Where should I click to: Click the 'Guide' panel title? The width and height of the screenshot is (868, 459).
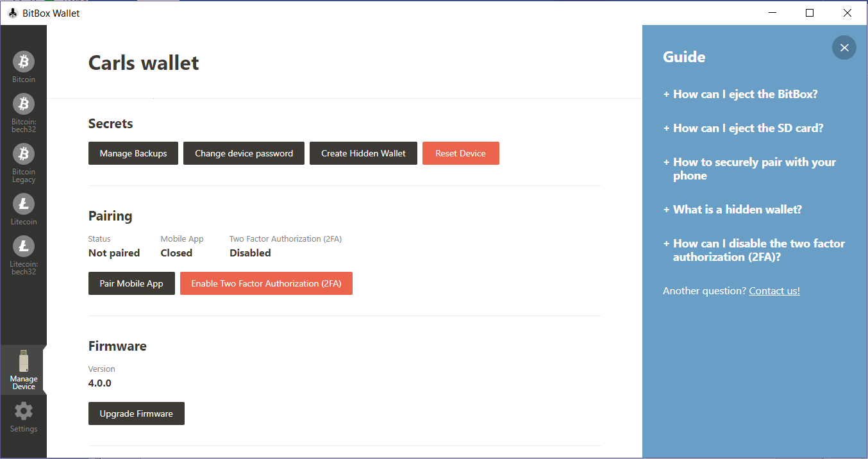tap(684, 57)
